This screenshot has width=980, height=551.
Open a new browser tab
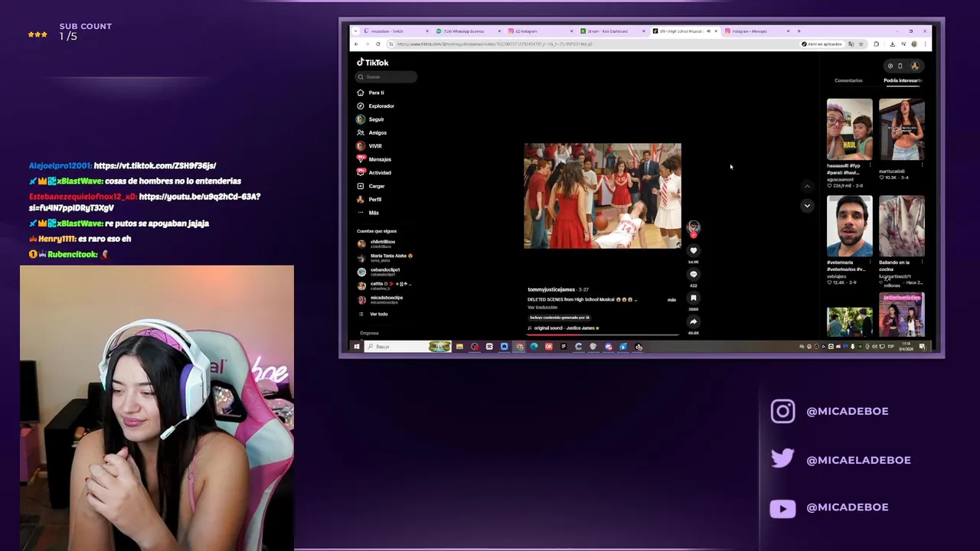click(x=799, y=31)
